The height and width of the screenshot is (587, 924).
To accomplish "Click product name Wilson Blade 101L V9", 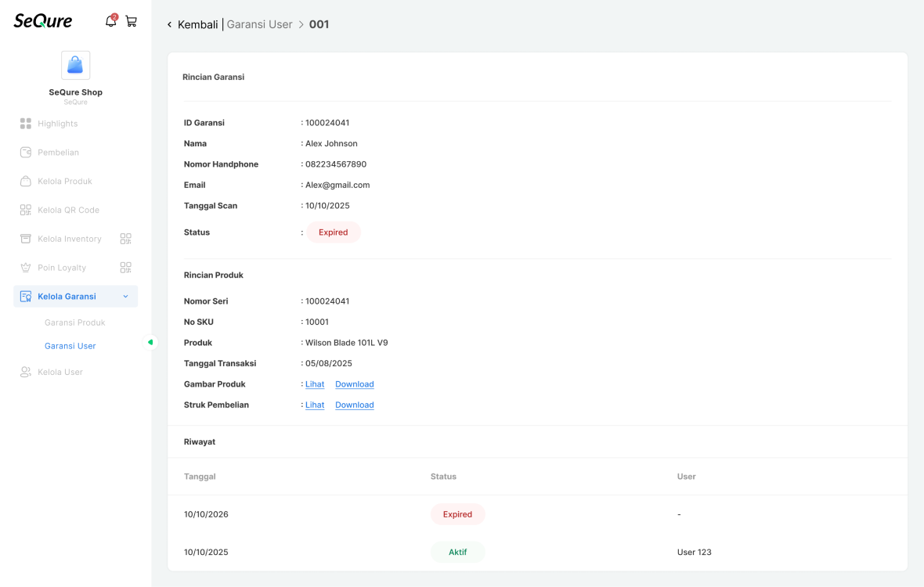I will (x=346, y=343).
